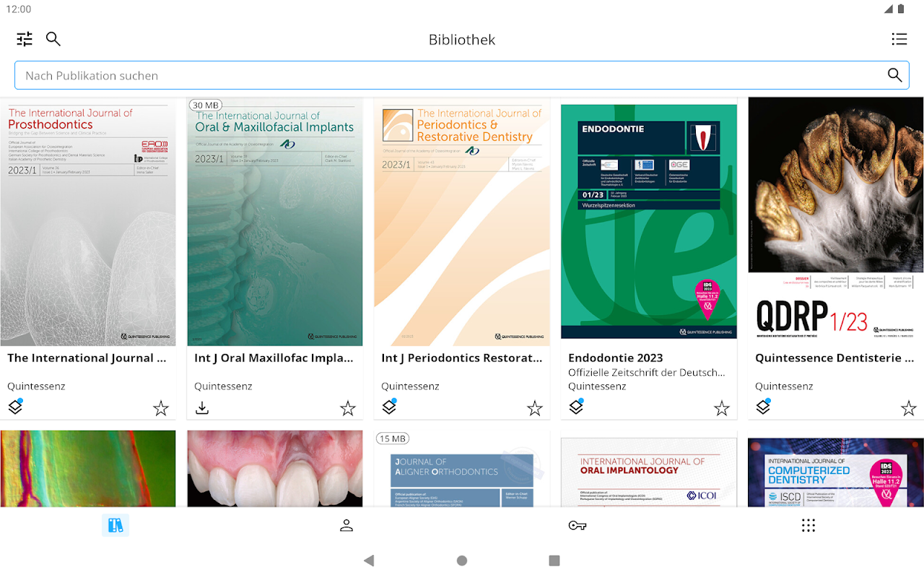
Task: Select title 'The International Journal ...'
Action: [x=87, y=358]
